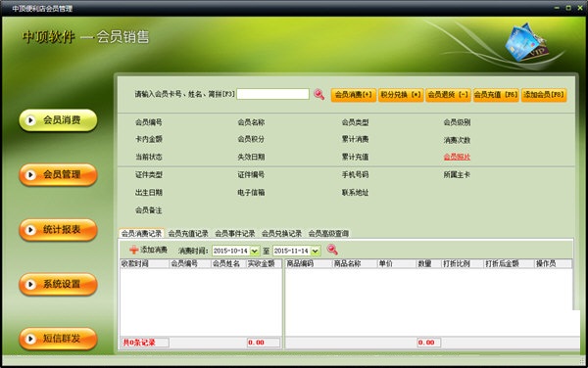Open the red 会员照片 link
This screenshot has width=588, height=368.
click(x=457, y=157)
